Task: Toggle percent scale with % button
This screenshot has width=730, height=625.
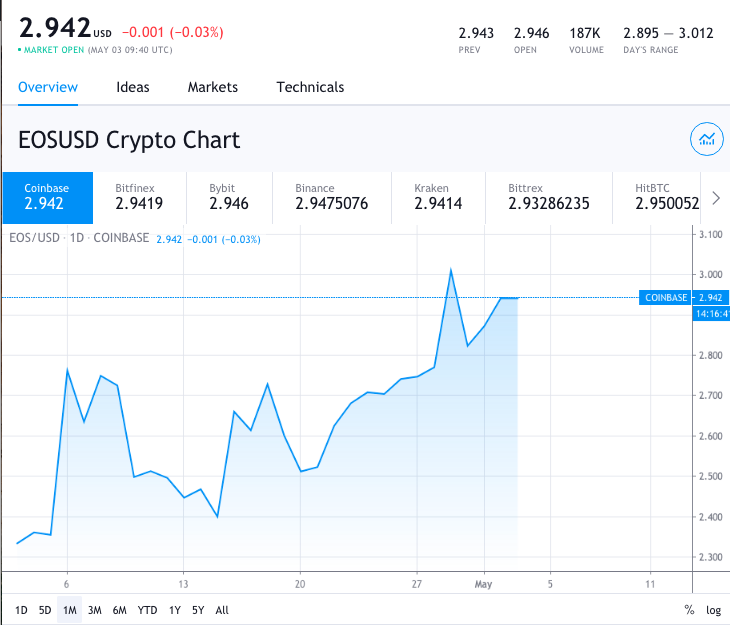Action: pyautogui.click(x=689, y=610)
